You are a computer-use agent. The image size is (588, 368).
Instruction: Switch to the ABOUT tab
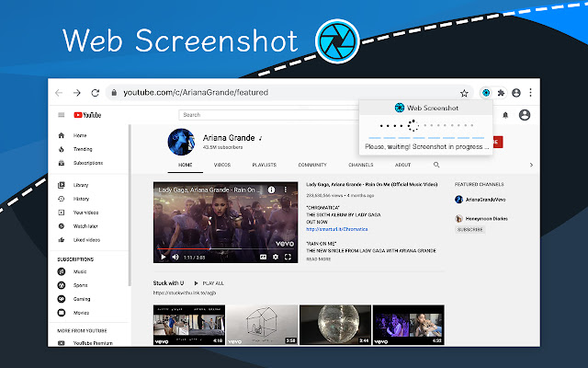(402, 165)
